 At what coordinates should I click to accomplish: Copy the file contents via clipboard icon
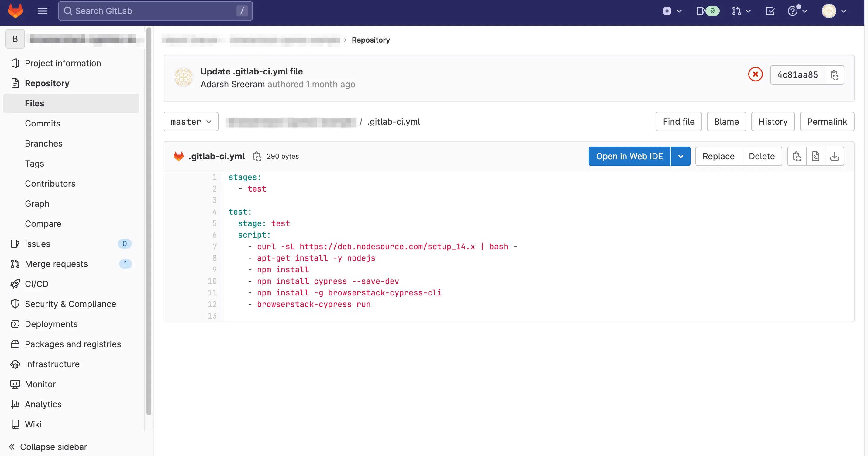coord(797,156)
